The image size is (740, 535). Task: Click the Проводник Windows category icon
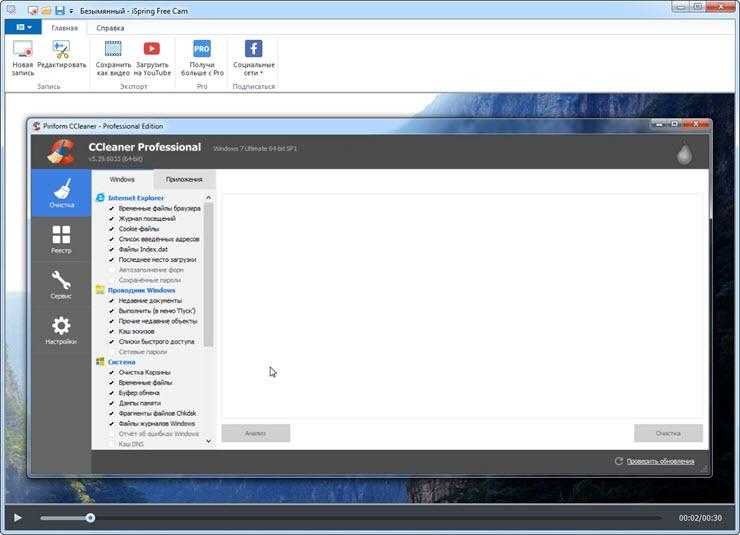click(x=100, y=290)
